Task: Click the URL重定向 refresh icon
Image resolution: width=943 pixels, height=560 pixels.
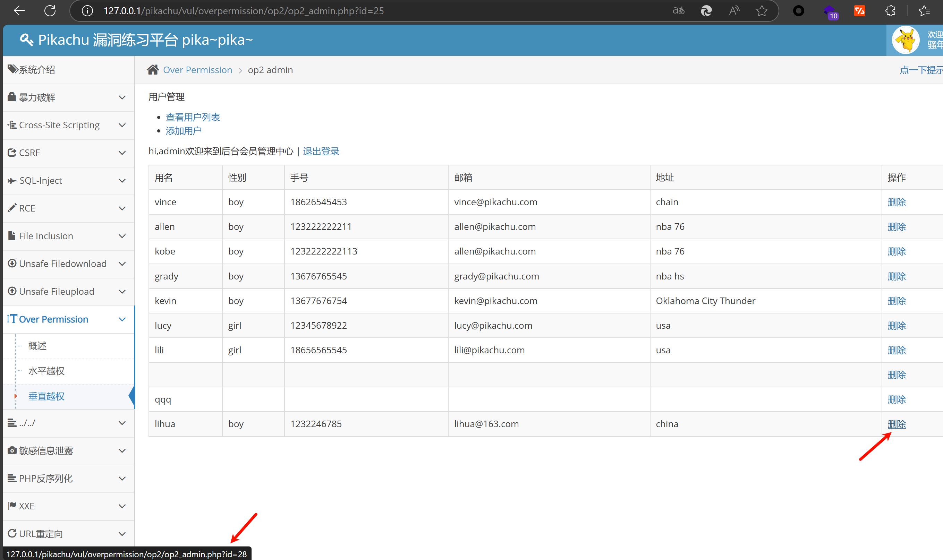Action: point(12,533)
